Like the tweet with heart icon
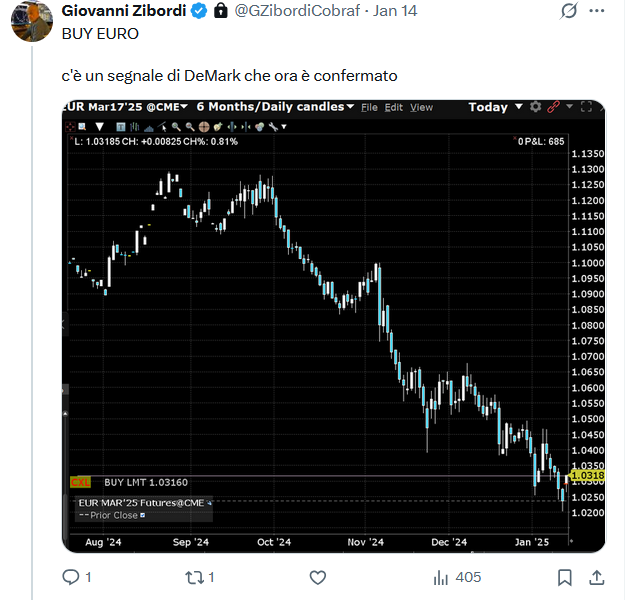 pos(318,578)
